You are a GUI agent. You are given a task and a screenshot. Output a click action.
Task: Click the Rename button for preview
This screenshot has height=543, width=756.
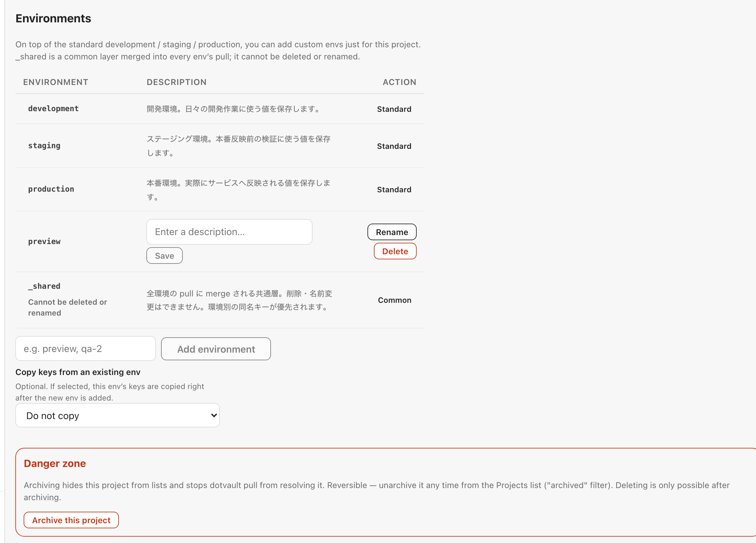(x=392, y=232)
